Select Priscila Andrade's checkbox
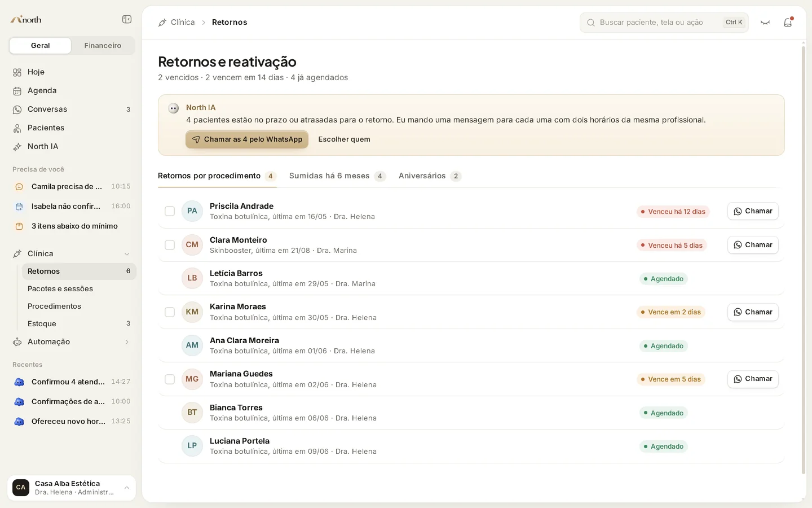This screenshot has height=508, width=812. [x=170, y=211]
